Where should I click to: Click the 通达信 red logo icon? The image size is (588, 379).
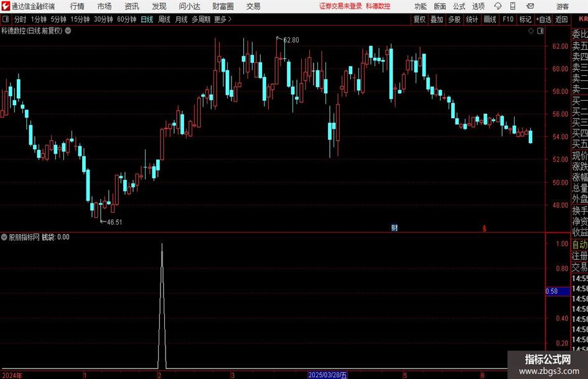(x=6, y=6)
